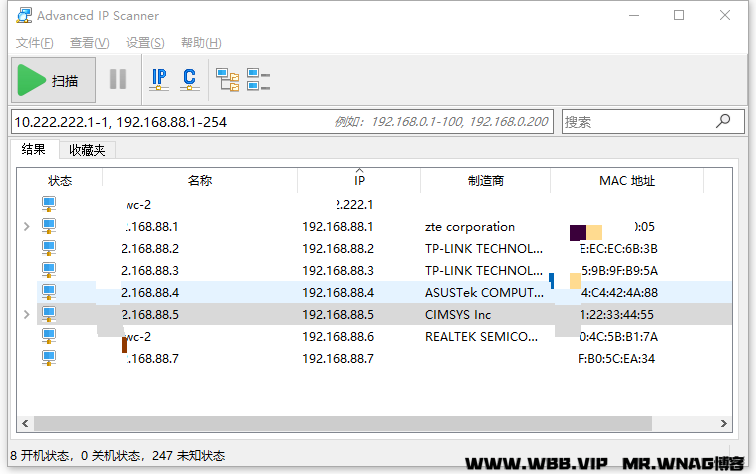Click MAC cell ending B0:5C:EA:34
Screen dimensions: 756x474
pos(617,359)
